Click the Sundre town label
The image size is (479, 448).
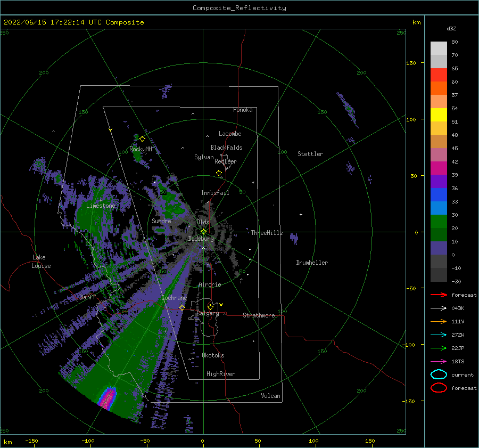point(161,221)
